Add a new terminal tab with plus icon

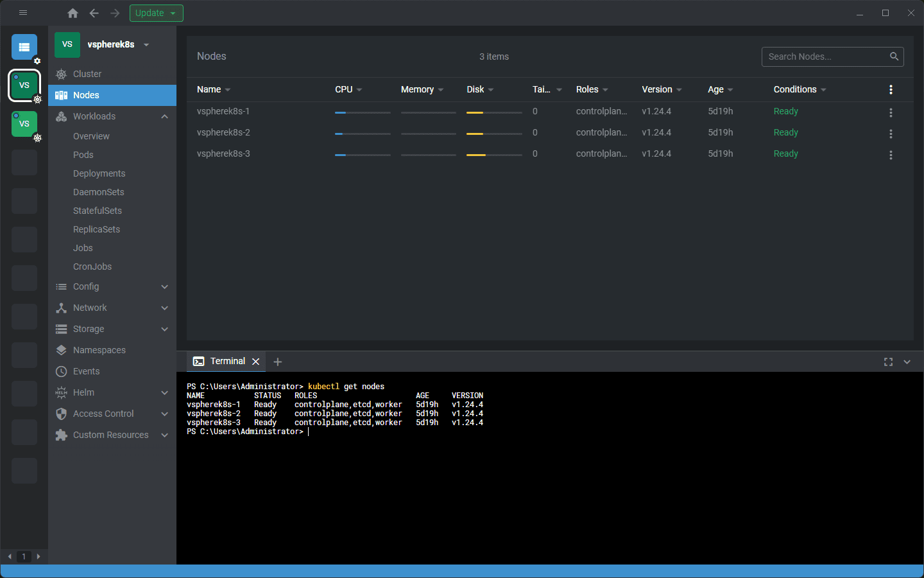tap(278, 362)
